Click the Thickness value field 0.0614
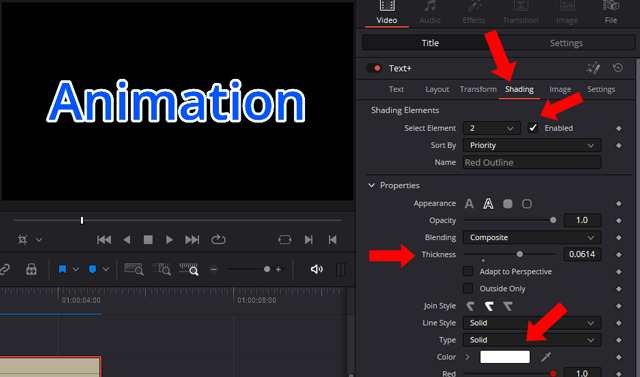Screen dimensions: 640x377 click(x=582, y=254)
